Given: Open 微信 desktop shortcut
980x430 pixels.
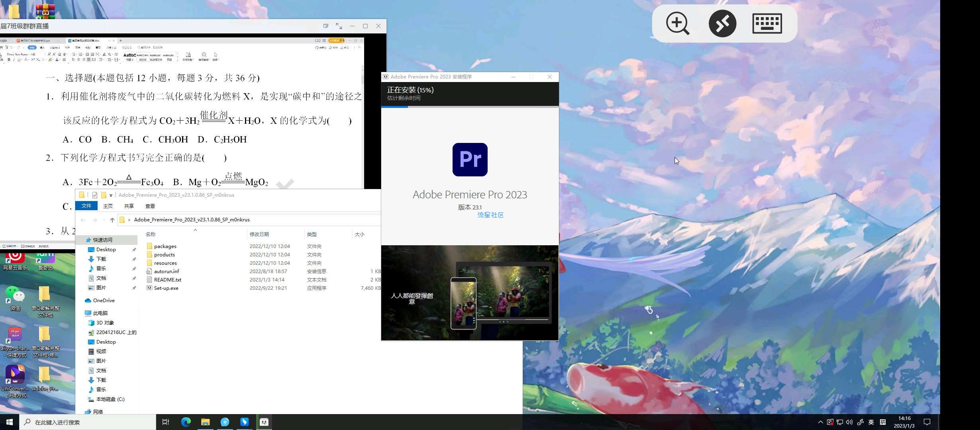Looking at the screenshot, I should coord(15,299).
